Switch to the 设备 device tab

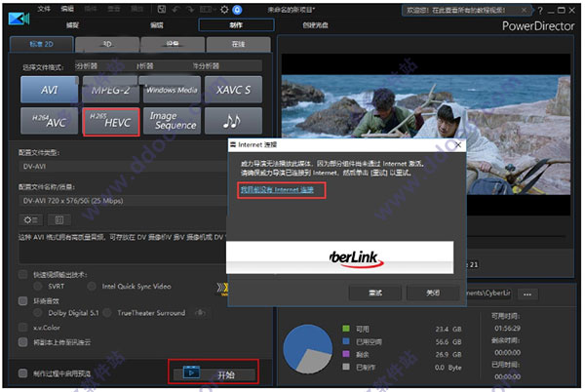point(173,45)
